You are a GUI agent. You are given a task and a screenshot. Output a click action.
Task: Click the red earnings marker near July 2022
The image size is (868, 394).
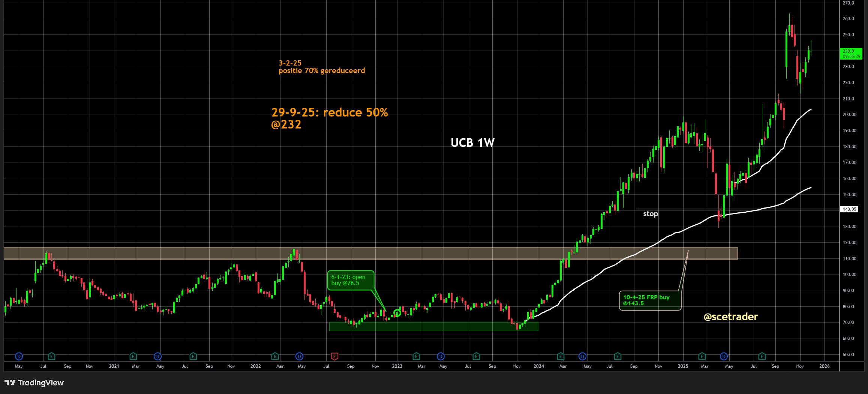[334, 356]
